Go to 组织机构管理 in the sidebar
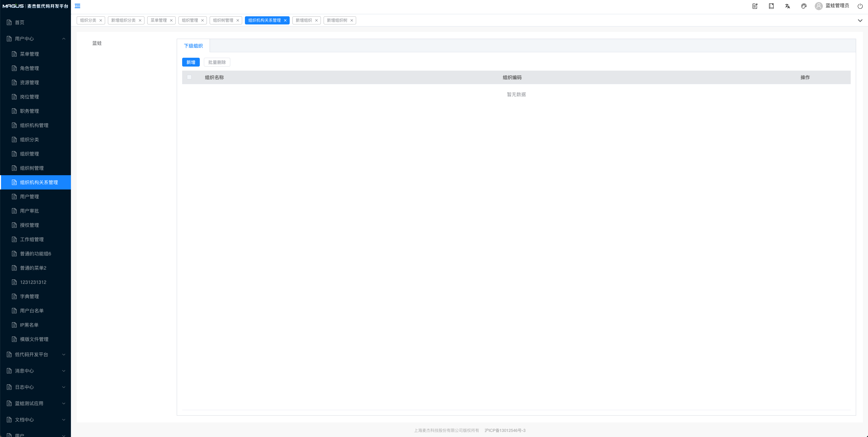The height and width of the screenshot is (437, 868). 35,125
